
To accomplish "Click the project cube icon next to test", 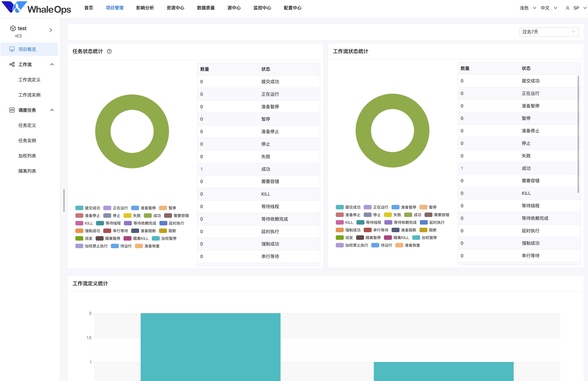I will 13,28.
